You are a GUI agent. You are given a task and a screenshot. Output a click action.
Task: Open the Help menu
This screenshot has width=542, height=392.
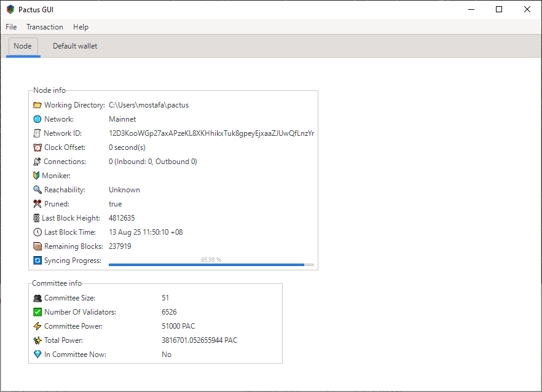pyautogui.click(x=81, y=27)
